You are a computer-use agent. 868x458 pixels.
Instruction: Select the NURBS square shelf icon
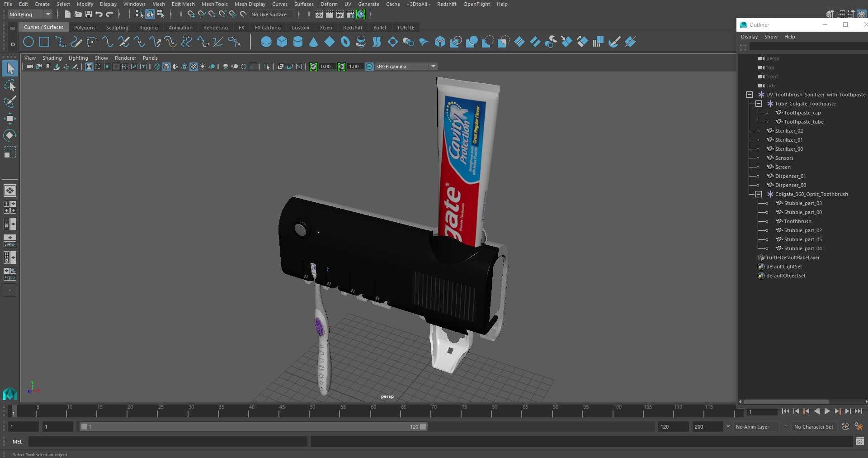(44, 42)
